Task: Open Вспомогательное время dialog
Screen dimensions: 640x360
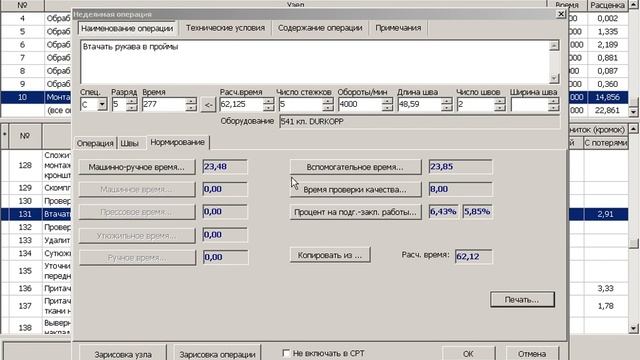Action: [355, 167]
